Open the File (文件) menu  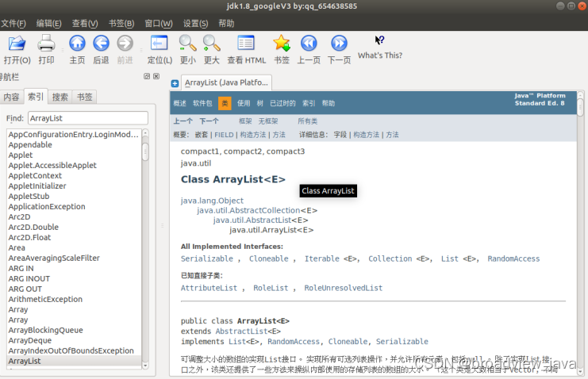point(13,24)
